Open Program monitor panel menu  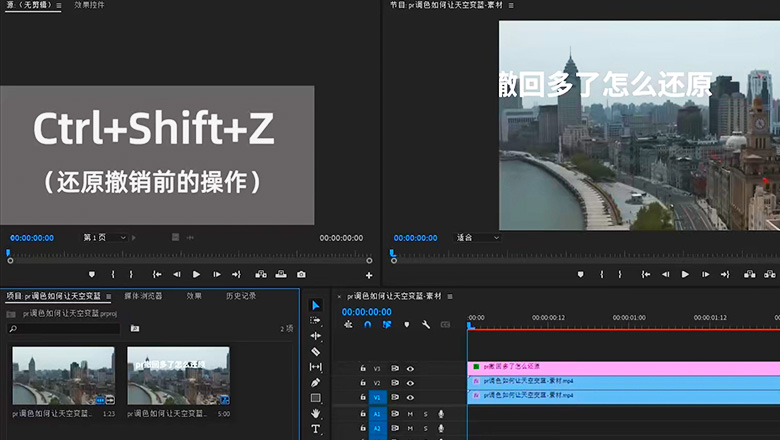tap(511, 5)
